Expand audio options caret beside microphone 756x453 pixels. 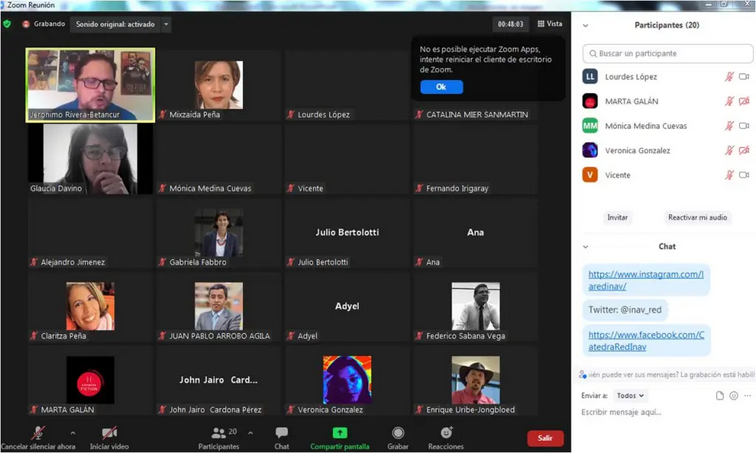(73, 433)
